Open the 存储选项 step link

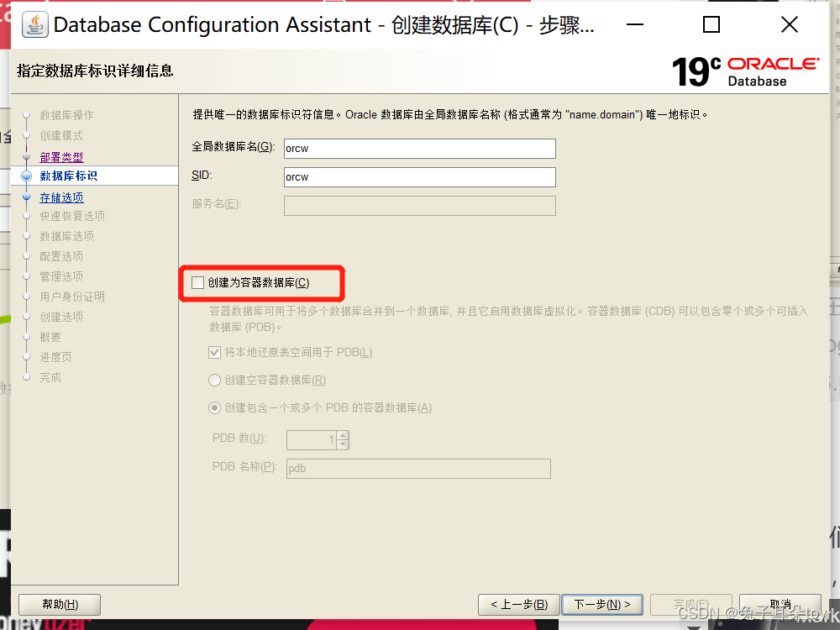(x=61, y=197)
